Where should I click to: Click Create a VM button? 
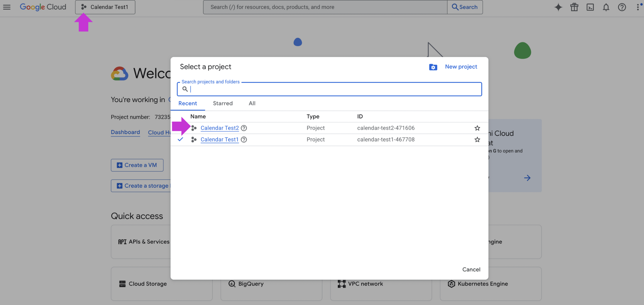137,165
